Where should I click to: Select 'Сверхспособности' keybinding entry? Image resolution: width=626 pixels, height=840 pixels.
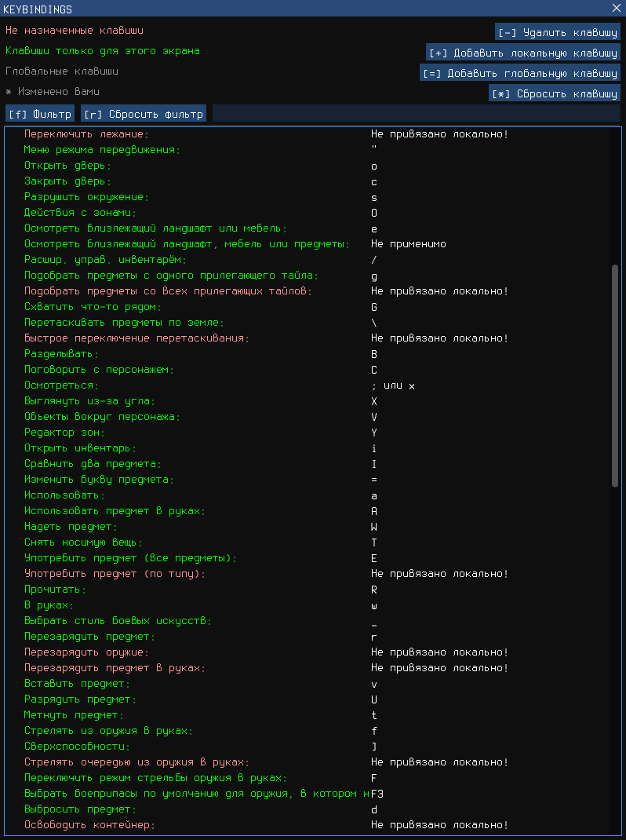coord(77,747)
